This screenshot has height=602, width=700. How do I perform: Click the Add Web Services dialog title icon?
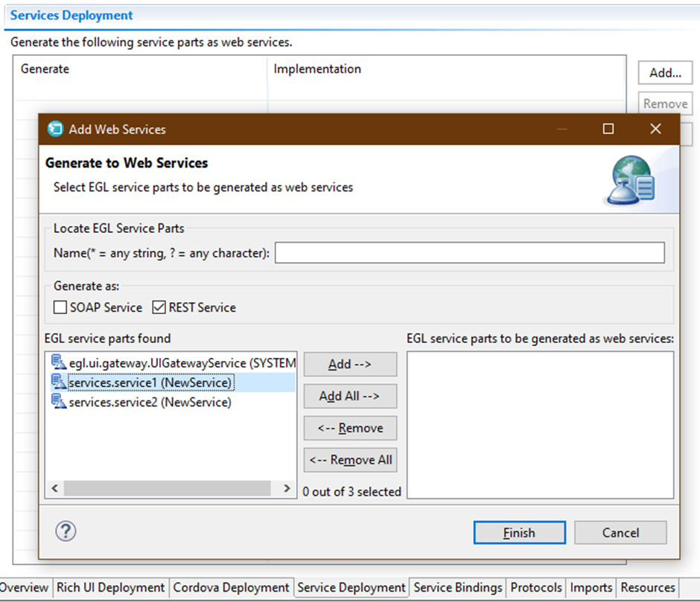coord(55,129)
